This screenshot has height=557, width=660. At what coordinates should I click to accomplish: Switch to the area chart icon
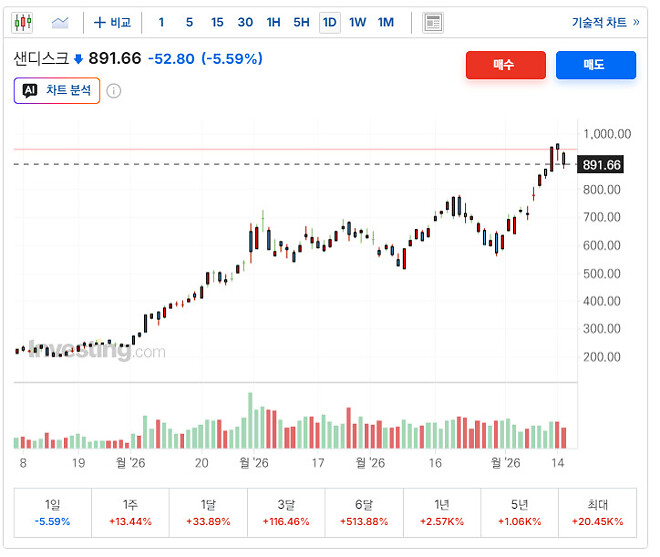point(60,22)
